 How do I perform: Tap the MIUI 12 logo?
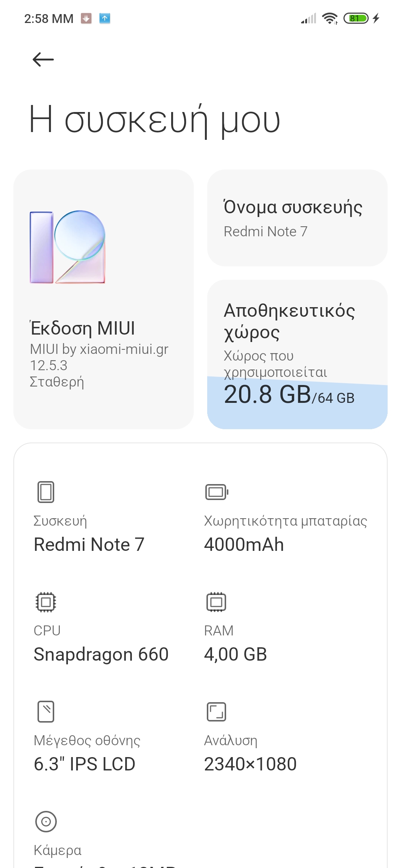[68, 247]
